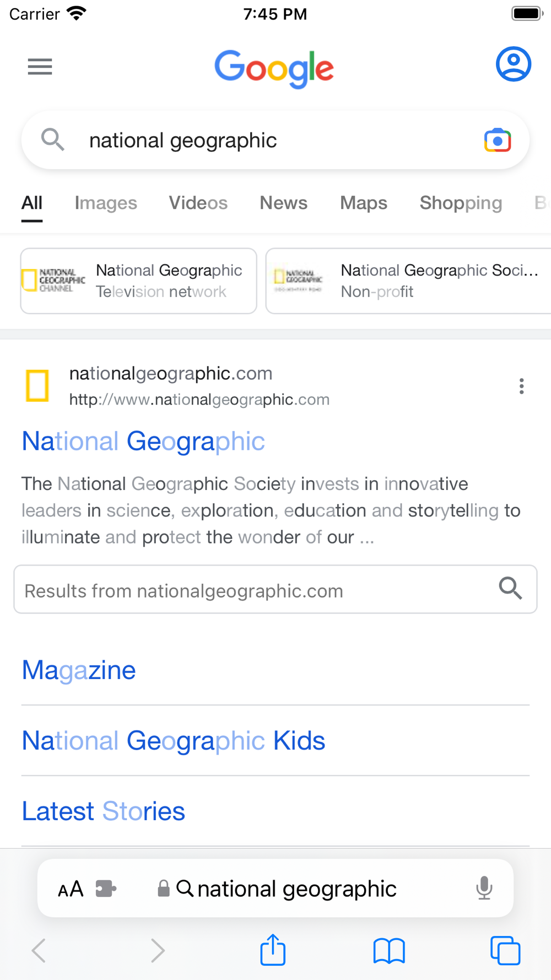Tap the Safari extensions puzzle icon

(x=106, y=889)
